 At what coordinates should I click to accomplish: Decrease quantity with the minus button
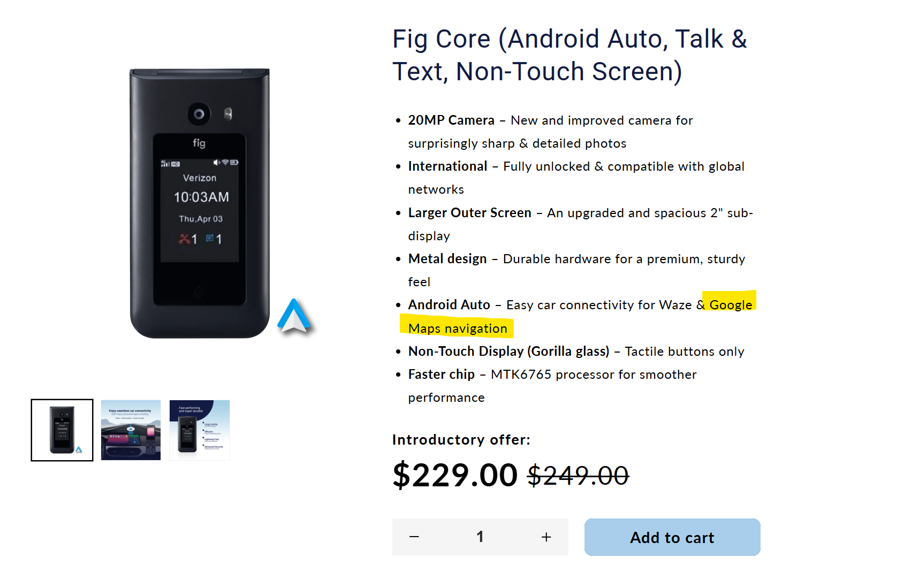click(x=414, y=537)
